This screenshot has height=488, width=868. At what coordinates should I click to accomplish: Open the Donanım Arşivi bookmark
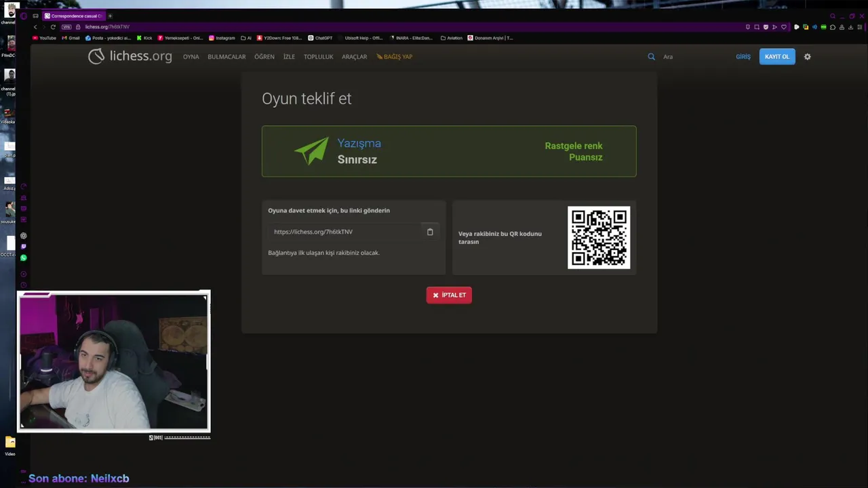[491, 38]
